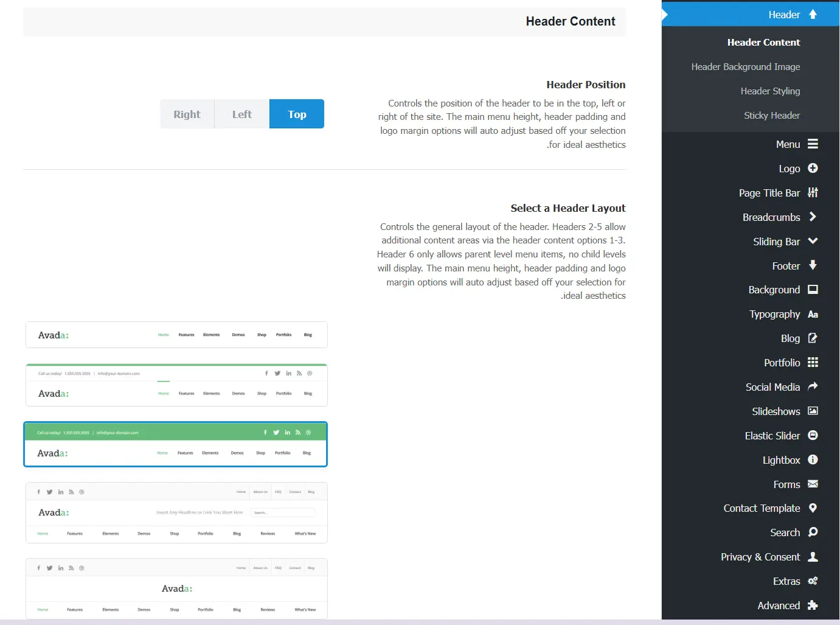Click the Page Title Bar sliders icon

(x=813, y=192)
